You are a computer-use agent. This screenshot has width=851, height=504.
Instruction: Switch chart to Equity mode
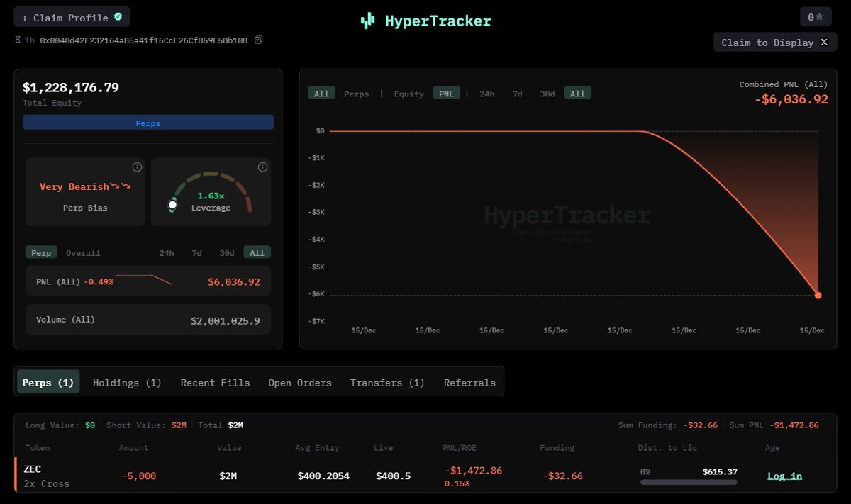tap(408, 94)
